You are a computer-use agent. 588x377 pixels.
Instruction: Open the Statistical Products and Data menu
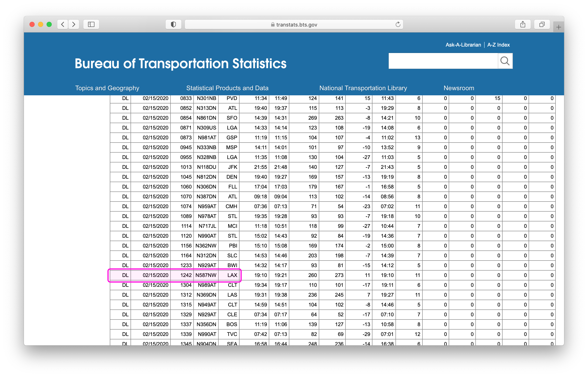click(x=227, y=88)
